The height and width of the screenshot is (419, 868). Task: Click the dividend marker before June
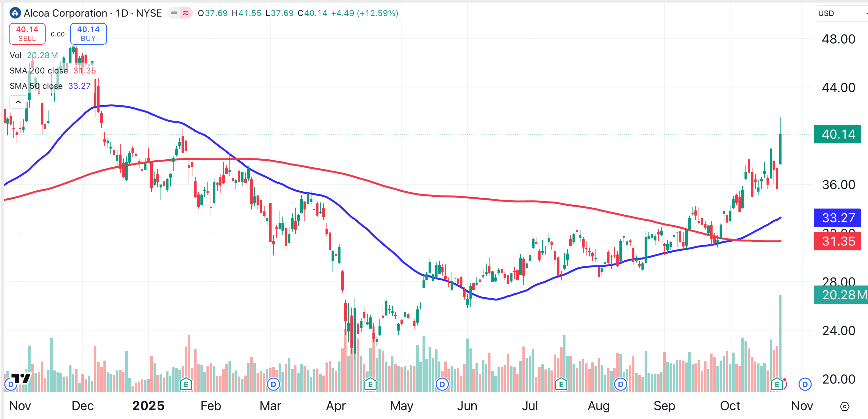click(442, 384)
